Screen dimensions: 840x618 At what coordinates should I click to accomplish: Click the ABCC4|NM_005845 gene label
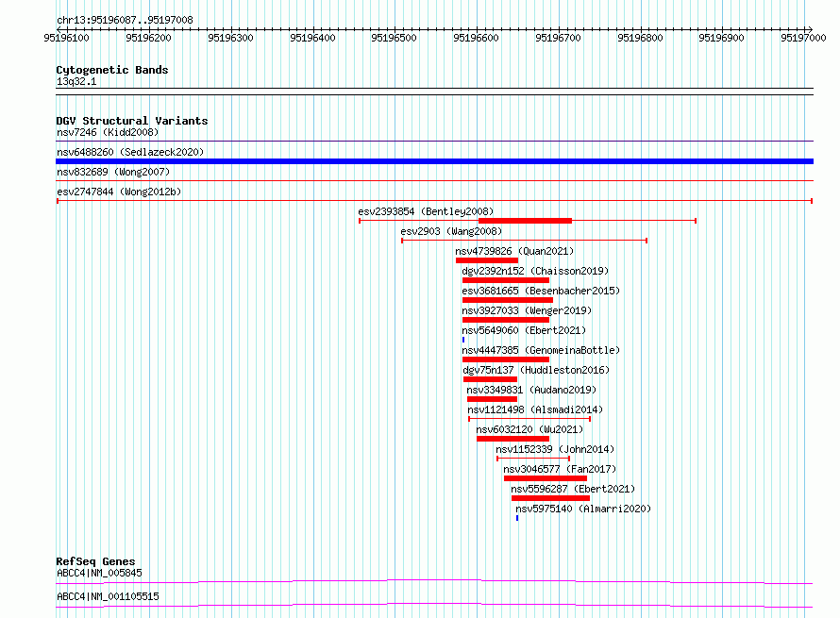[99, 573]
